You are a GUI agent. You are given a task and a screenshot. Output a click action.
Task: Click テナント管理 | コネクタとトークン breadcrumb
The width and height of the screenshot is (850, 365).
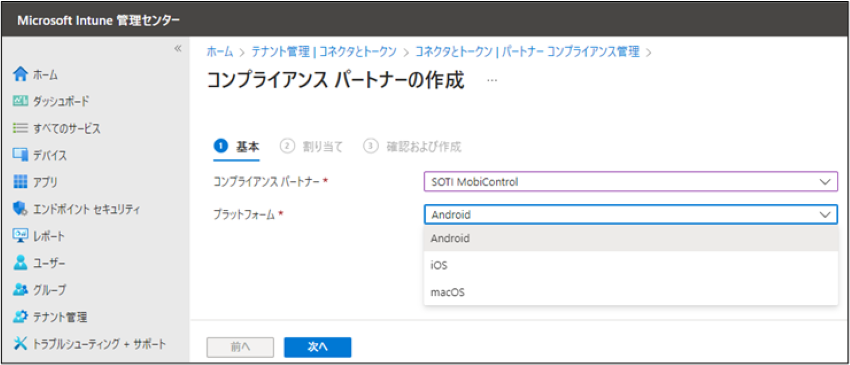pos(324,52)
